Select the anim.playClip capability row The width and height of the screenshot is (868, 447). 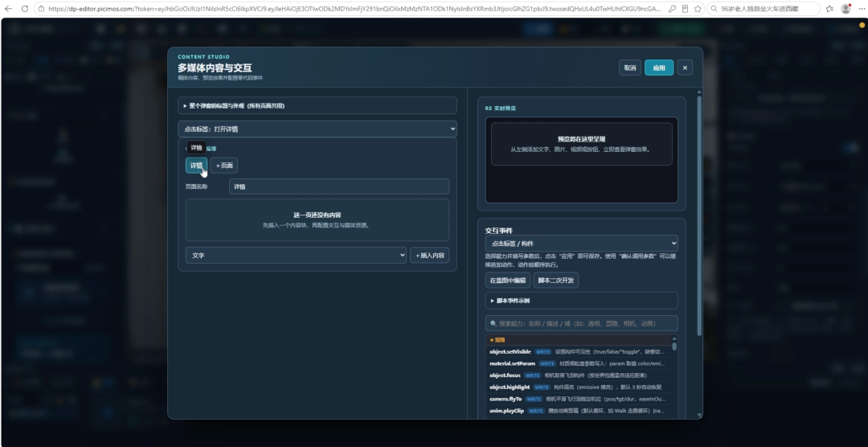coord(578,411)
